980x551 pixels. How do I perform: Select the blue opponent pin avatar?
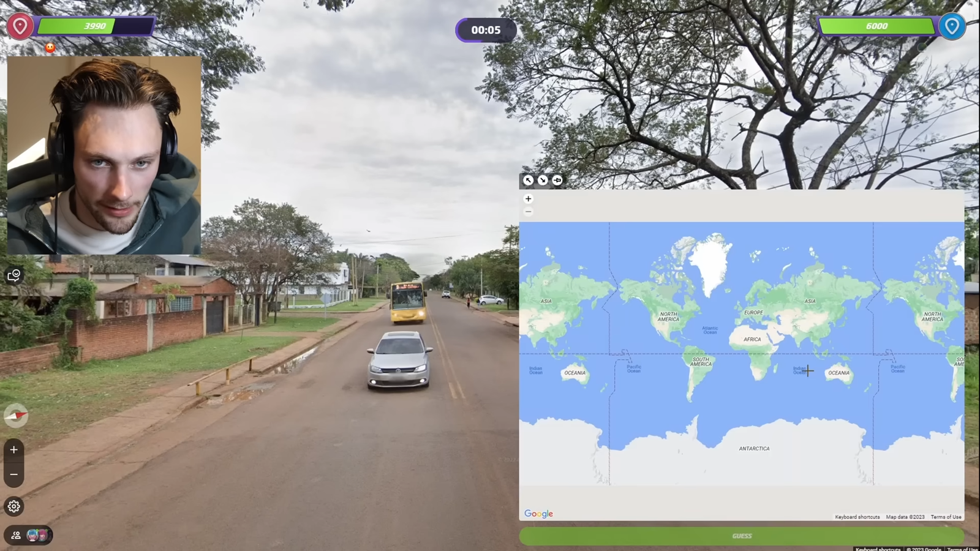[x=952, y=26]
